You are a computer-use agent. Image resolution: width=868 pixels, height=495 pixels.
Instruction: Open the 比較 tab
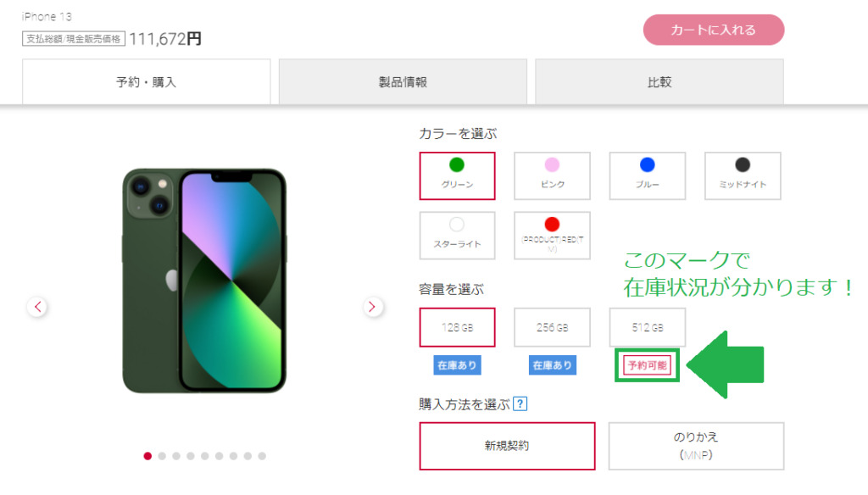coord(659,82)
